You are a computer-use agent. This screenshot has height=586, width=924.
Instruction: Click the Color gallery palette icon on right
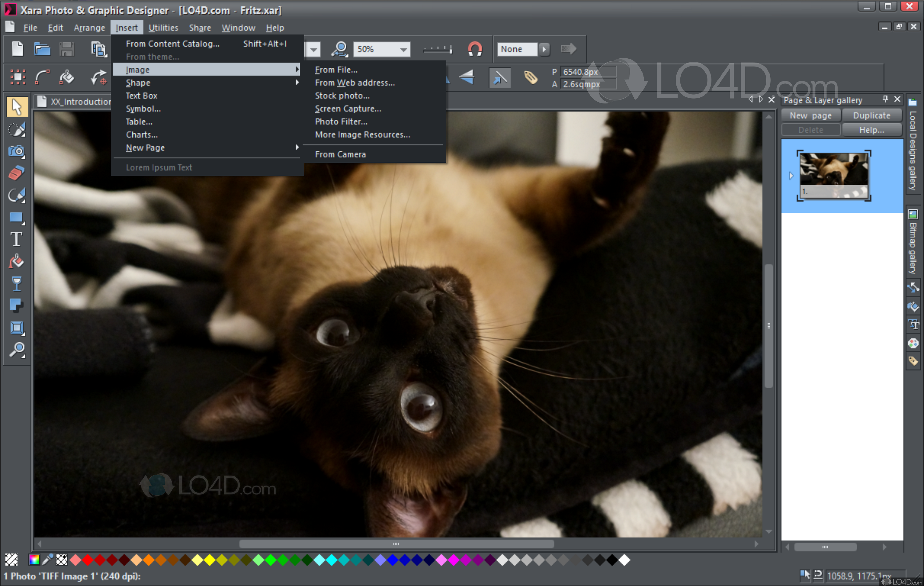click(913, 343)
